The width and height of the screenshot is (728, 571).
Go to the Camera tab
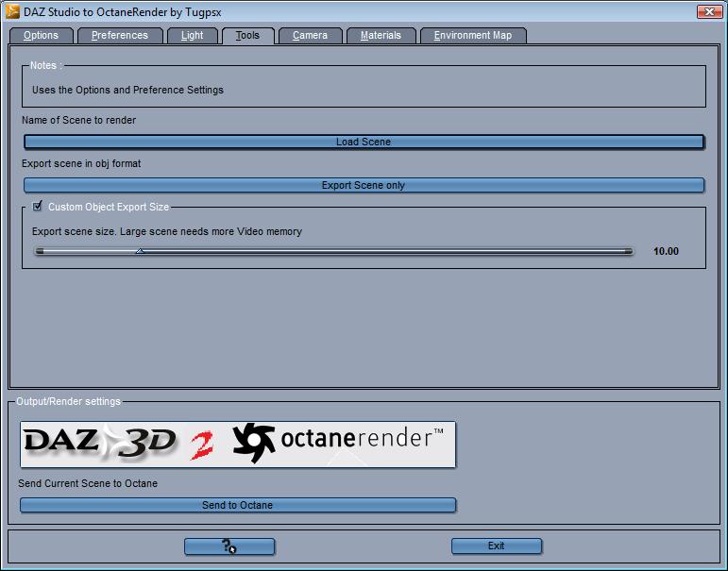310,35
